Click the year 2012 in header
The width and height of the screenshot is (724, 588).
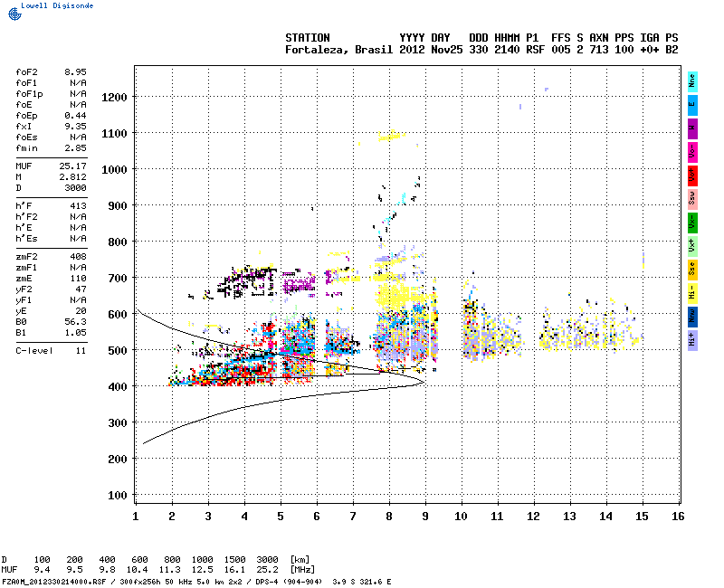pyautogui.click(x=412, y=50)
